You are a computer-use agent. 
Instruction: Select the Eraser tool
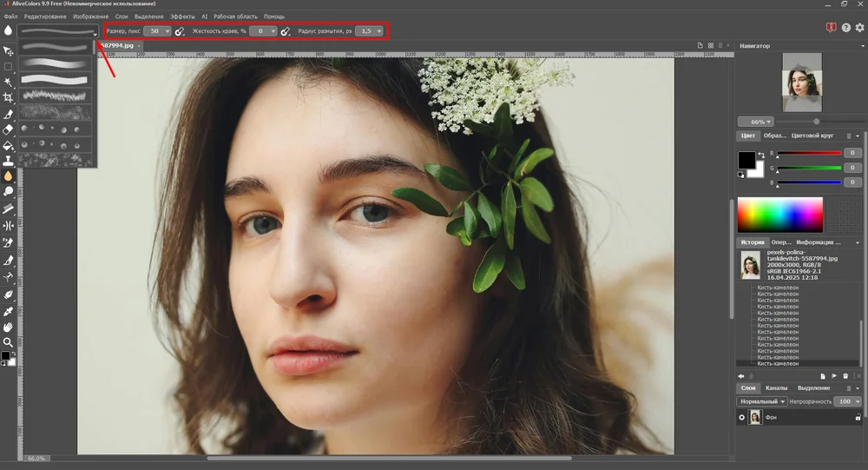pos(8,129)
